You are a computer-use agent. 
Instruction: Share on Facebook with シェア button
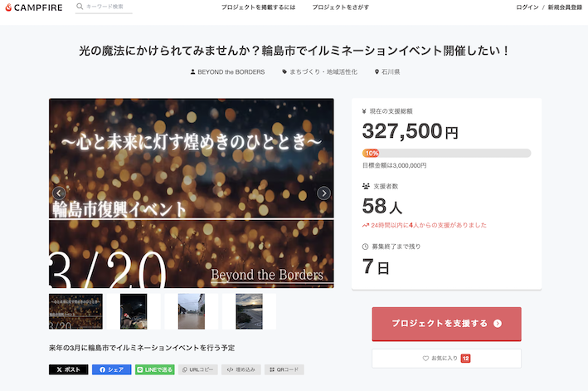tap(112, 369)
